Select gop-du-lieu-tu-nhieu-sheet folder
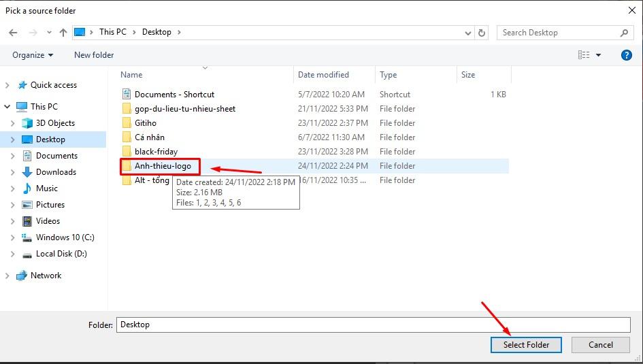 (185, 109)
